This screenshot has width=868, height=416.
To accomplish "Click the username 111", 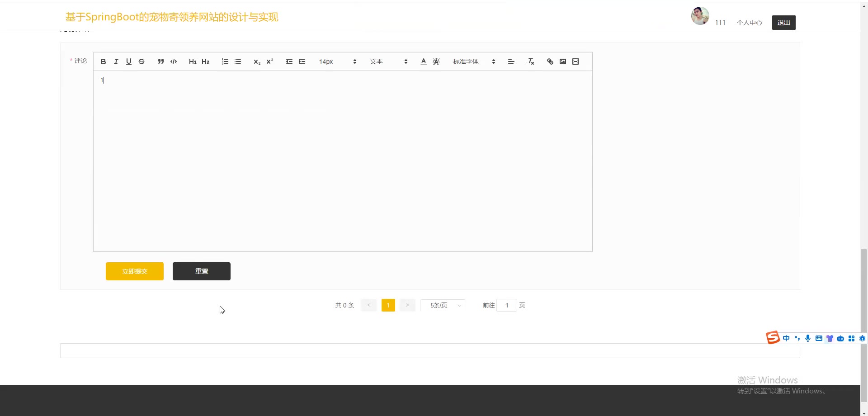I will tap(720, 23).
